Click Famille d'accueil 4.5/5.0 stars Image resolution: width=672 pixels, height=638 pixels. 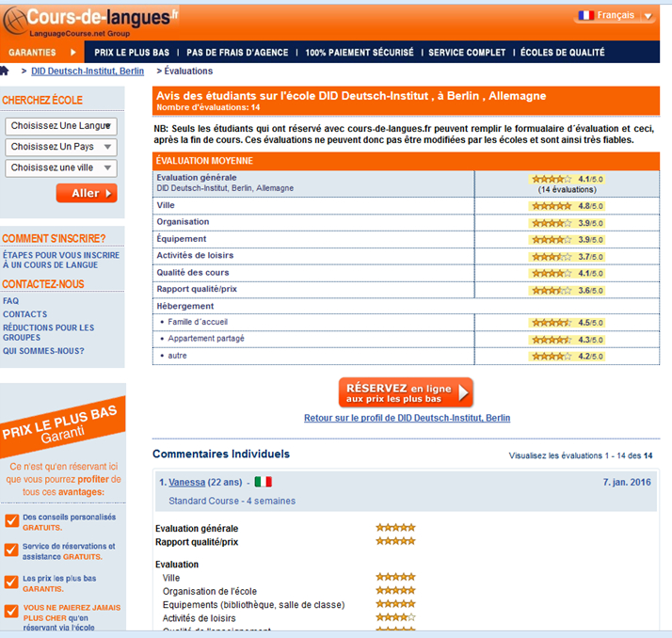click(552, 323)
